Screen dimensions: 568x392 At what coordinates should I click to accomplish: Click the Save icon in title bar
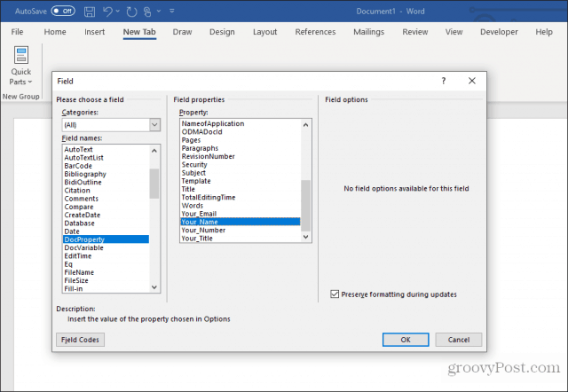pyautogui.click(x=90, y=12)
